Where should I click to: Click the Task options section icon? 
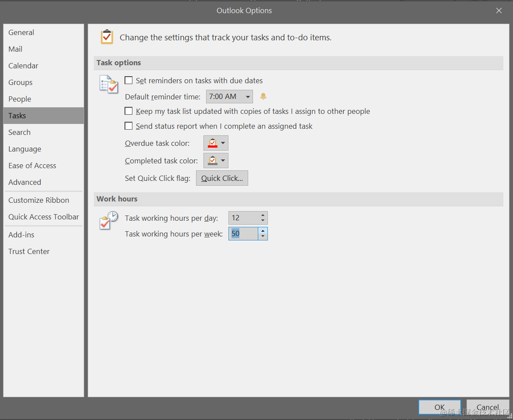point(108,84)
